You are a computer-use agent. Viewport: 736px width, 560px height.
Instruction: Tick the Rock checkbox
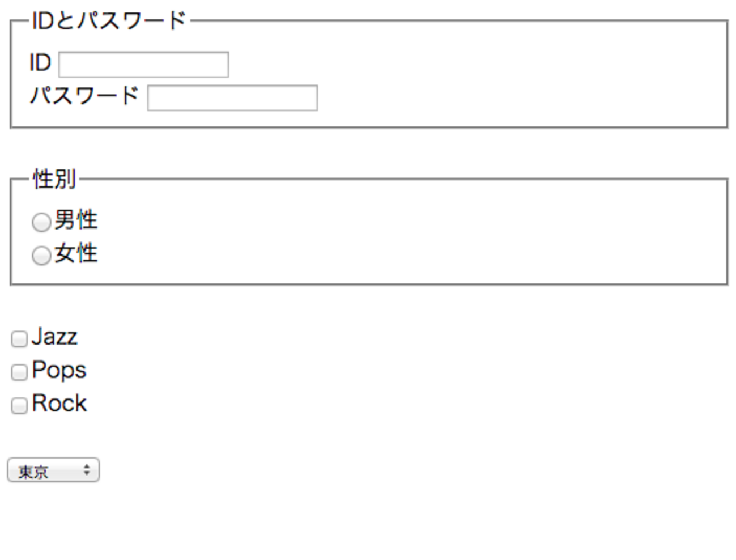coord(19,406)
